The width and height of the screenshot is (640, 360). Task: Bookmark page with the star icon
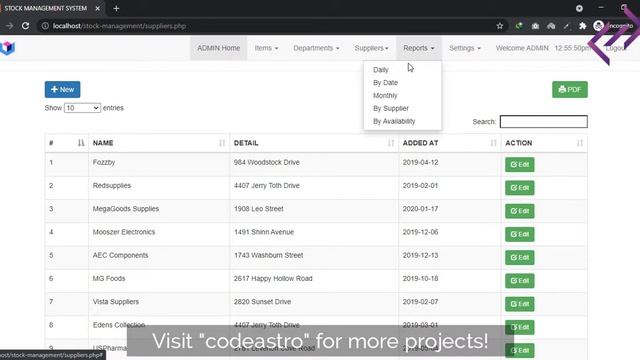point(500,26)
